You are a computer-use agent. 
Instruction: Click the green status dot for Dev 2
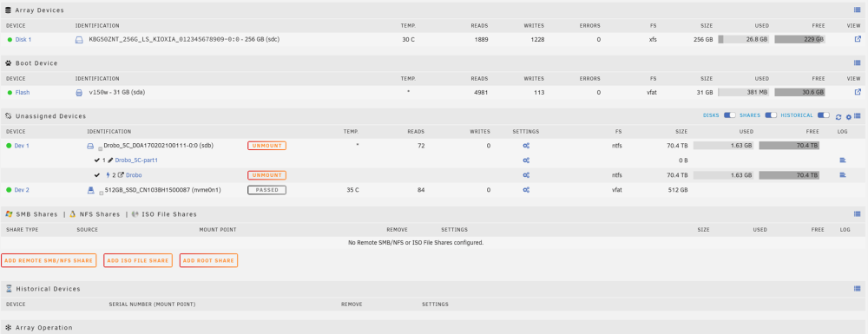10,190
